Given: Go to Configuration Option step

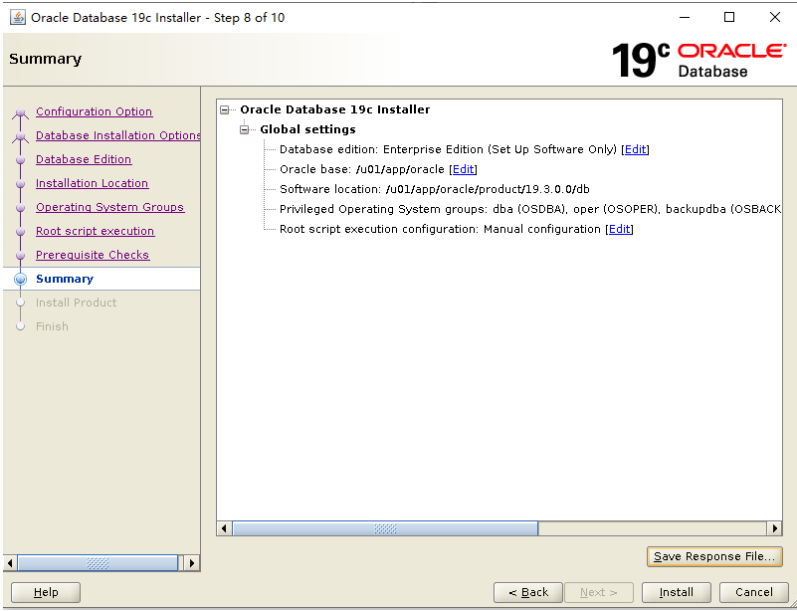Looking at the screenshot, I should coord(94,111).
